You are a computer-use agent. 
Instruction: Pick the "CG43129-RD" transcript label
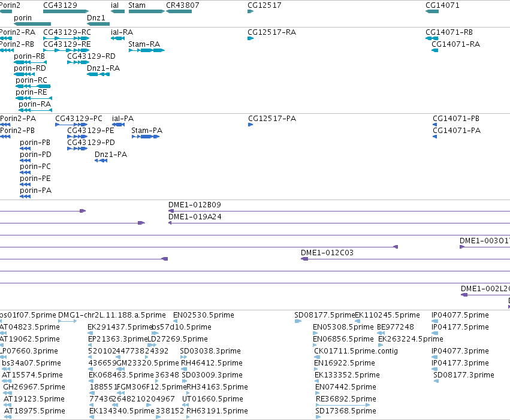click(92, 56)
